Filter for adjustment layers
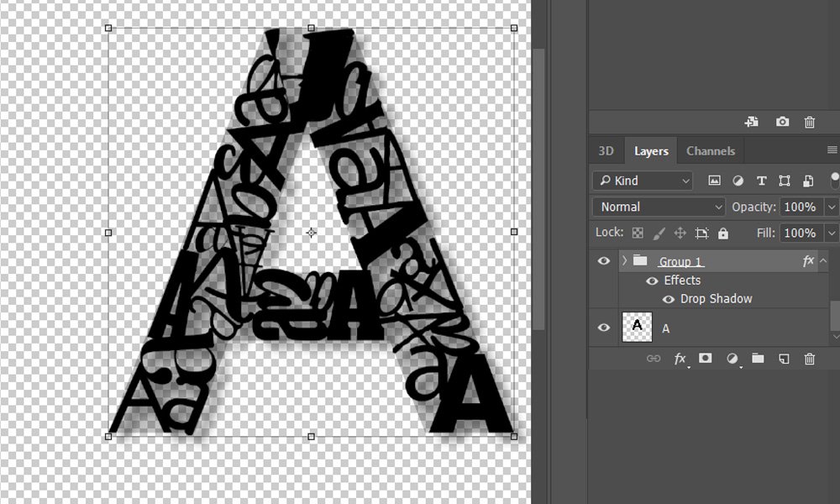Image resolution: width=840 pixels, height=504 pixels. [738, 181]
